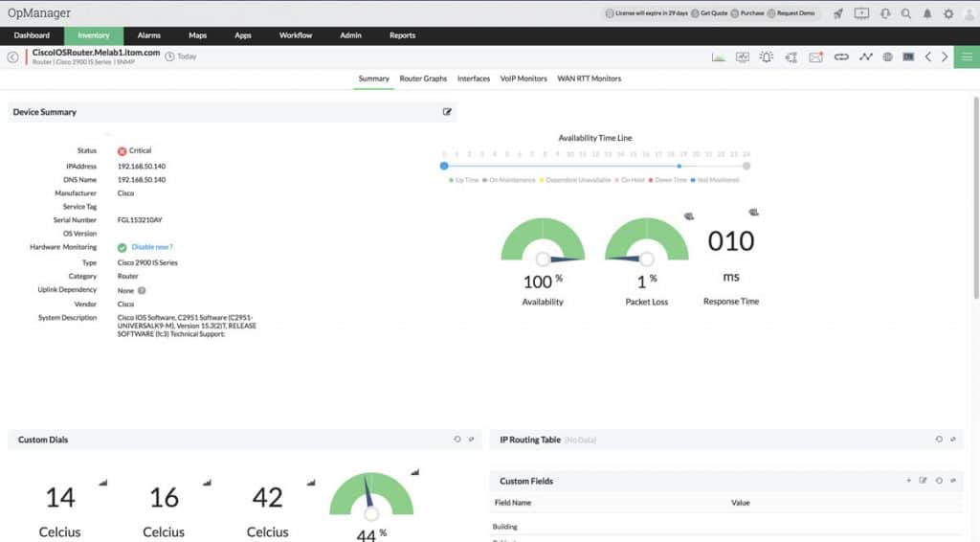The height and width of the screenshot is (542, 980).
Task: Click the grey end handle on availability timeline
Action: pos(746,166)
